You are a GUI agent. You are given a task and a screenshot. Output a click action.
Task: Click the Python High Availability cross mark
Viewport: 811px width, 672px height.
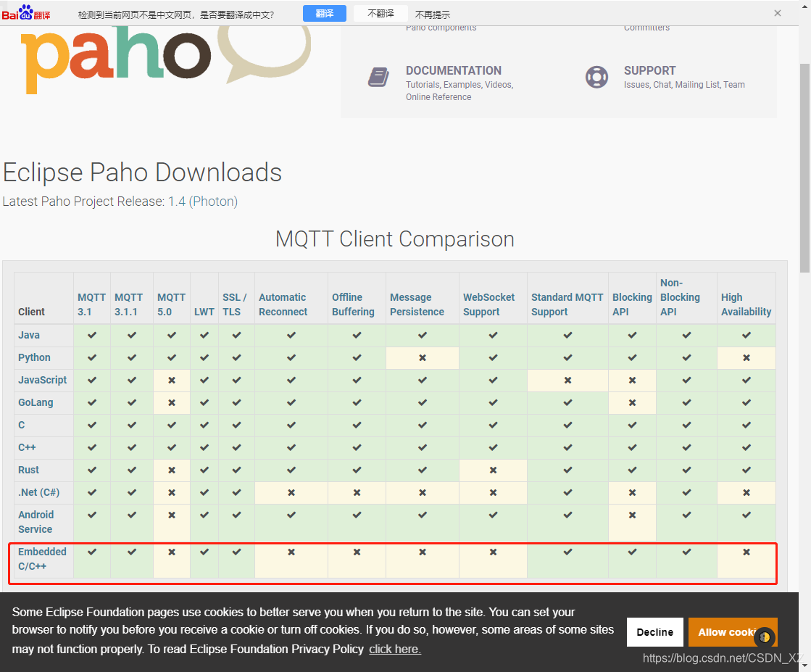[x=746, y=357]
